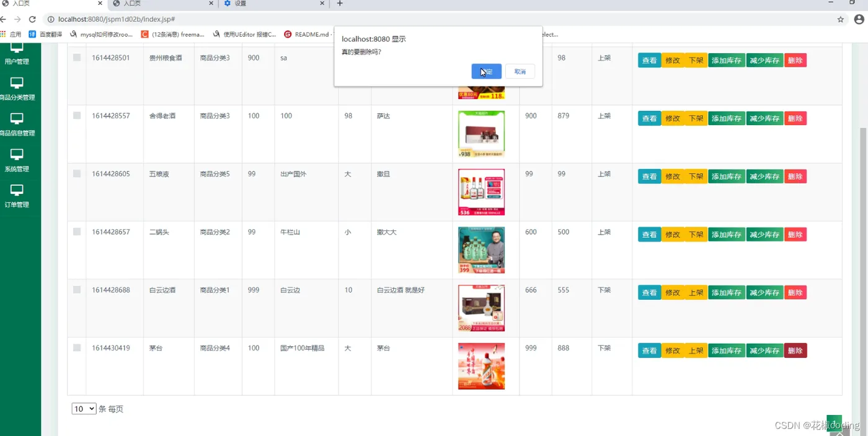Click 删除 for 五粮液 row
868x436 pixels.
click(795, 177)
